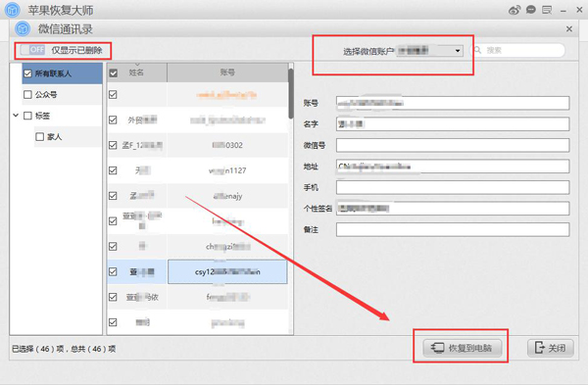Click the 苹果恢复大师 app logo

coord(13,10)
